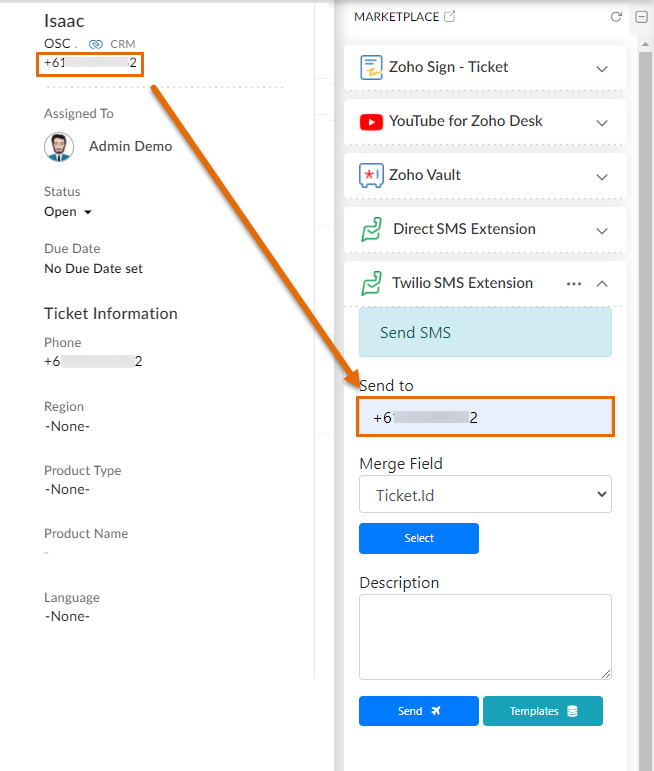This screenshot has width=654, height=771.
Task: Click the Zoho Sign - Ticket icon
Action: click(371, 67)
